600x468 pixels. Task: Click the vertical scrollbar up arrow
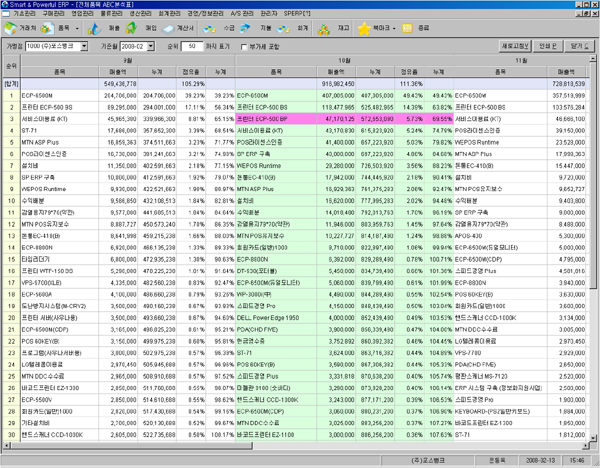(x=593, y=59)
